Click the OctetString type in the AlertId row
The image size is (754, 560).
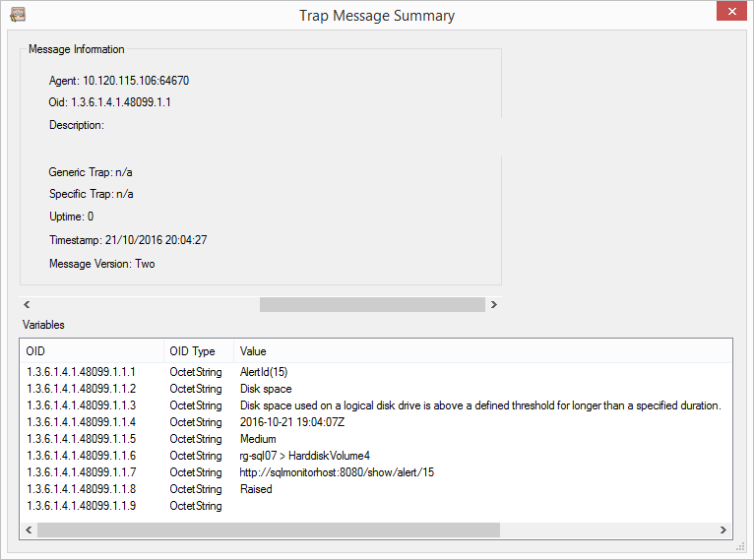pyautogui.click(x=196, y=372)
